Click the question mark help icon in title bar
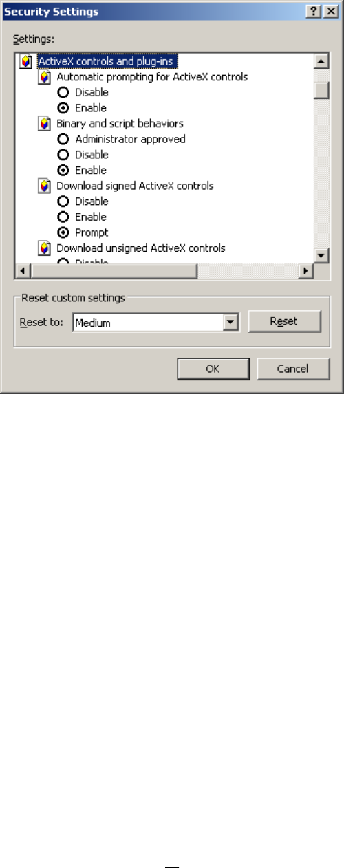Image resolution: width=344 pixels, height=868 pixels. pos(313,12)
